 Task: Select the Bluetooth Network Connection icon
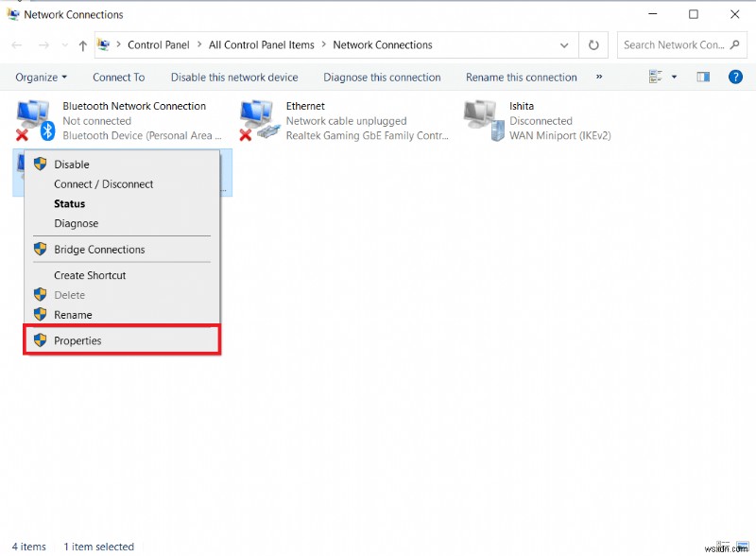[x=35, y=121]
